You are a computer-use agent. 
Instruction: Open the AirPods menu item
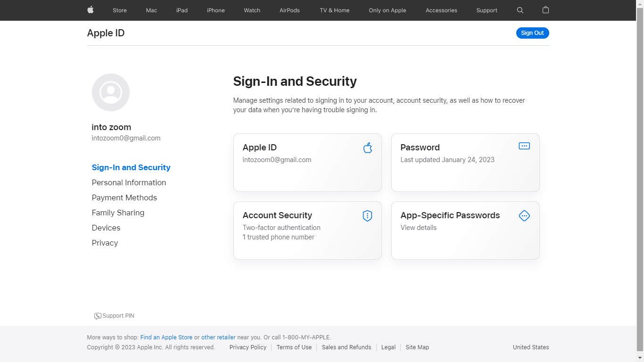[x=289, y=10]
